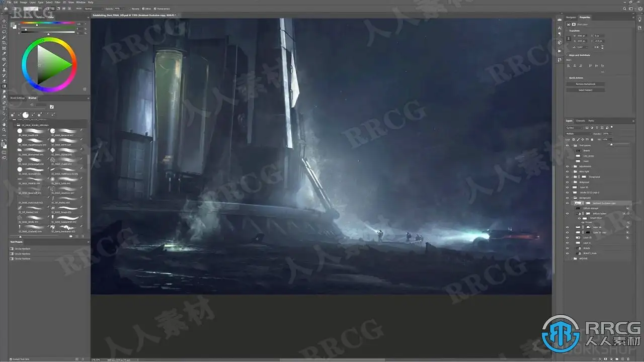Select the Pen tool
This screenshot has width=644, height=362.
[5, 103]
